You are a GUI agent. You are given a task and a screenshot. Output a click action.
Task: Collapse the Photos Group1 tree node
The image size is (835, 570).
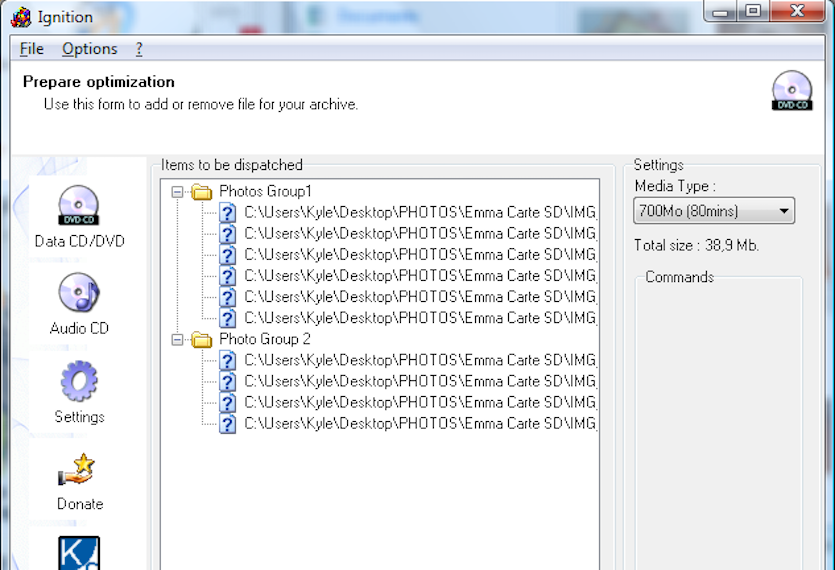178,191
